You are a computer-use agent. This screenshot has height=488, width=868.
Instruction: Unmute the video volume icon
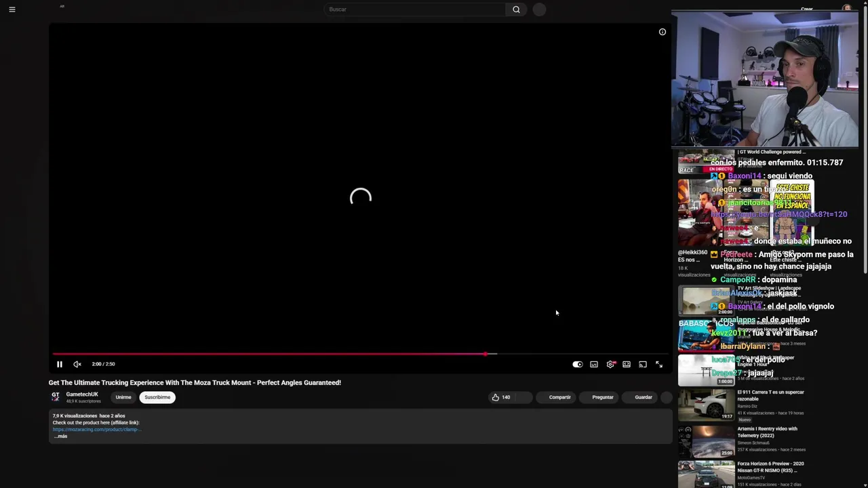pyautogui.click(x=77, y=364)
